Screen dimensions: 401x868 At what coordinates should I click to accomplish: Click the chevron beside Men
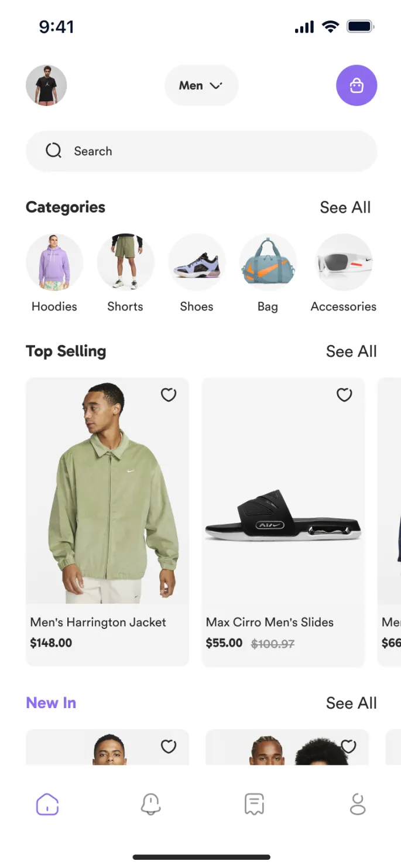pos(216,86)
